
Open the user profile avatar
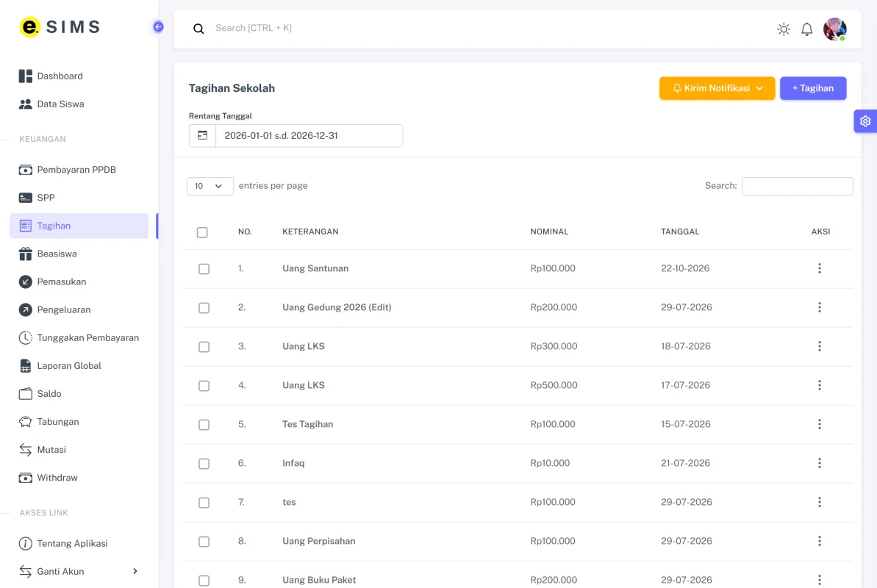(834, 29)
